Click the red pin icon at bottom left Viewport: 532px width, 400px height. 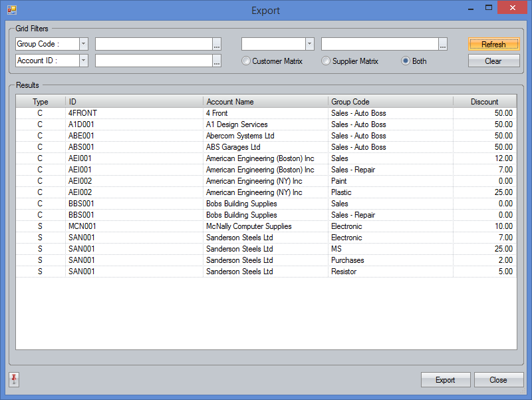[x=14, y=379]
